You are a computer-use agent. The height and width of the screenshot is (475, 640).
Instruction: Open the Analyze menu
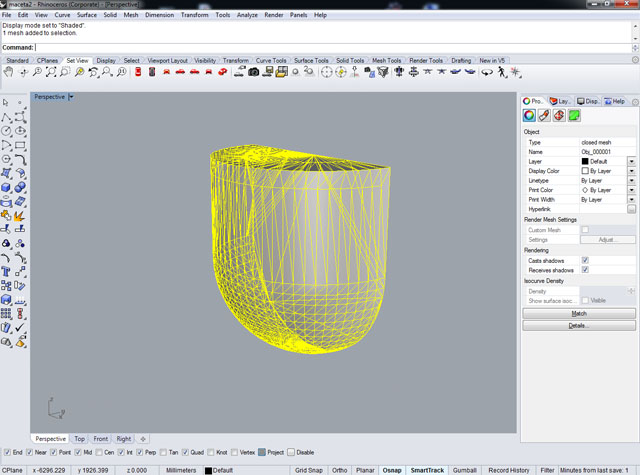click(x=247, y=15)
